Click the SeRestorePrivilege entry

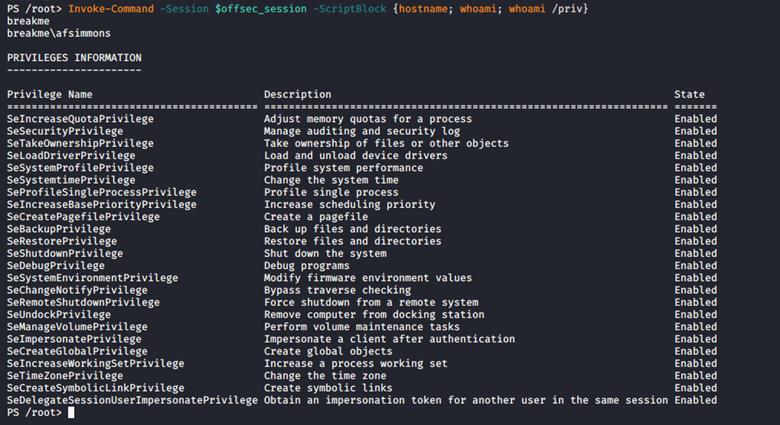click(x=61, y=241)
